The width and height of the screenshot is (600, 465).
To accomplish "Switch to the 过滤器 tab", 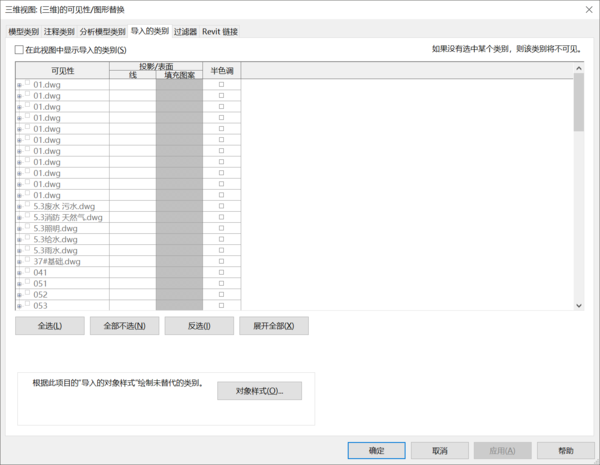I will tap(185, 32).
